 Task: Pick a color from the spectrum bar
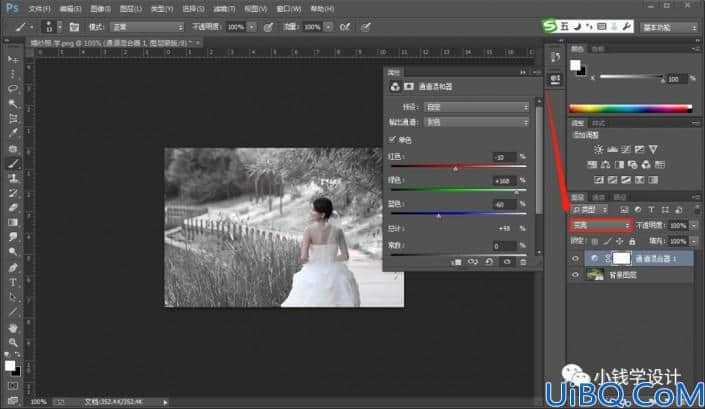pos(630,108)
